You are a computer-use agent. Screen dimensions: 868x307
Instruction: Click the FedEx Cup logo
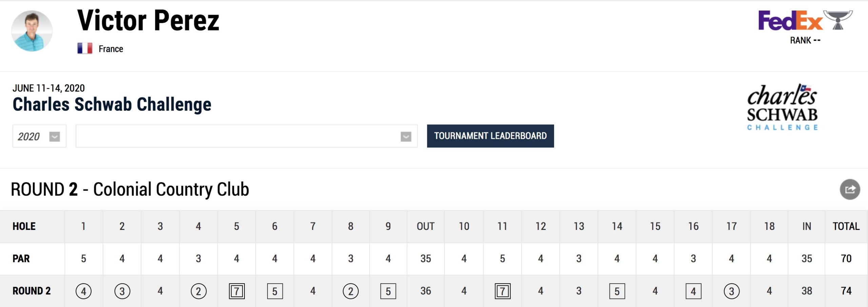[x=805, y=20]
